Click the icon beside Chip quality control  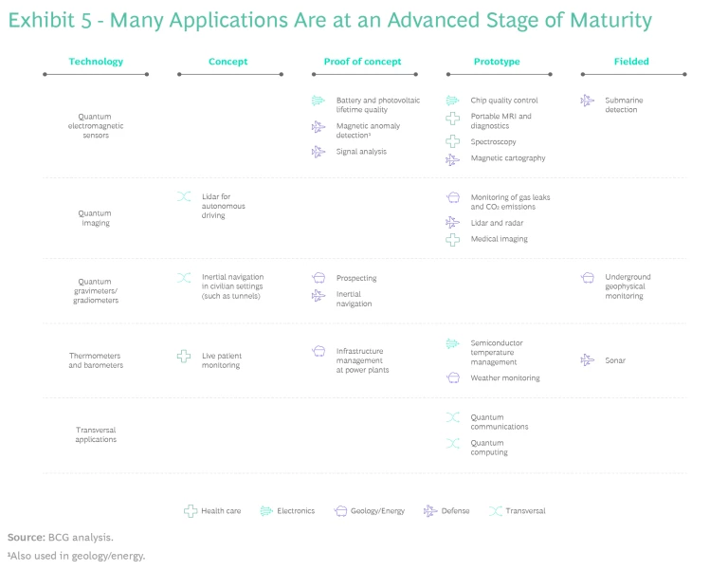(452, 101)
